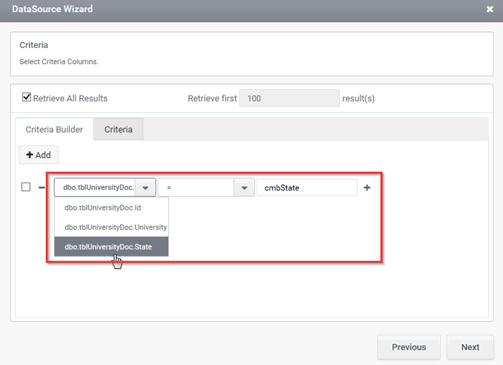Remove criteria row with minus icon
This screenshot has width=503, height=365.
(x=42, y=188)
